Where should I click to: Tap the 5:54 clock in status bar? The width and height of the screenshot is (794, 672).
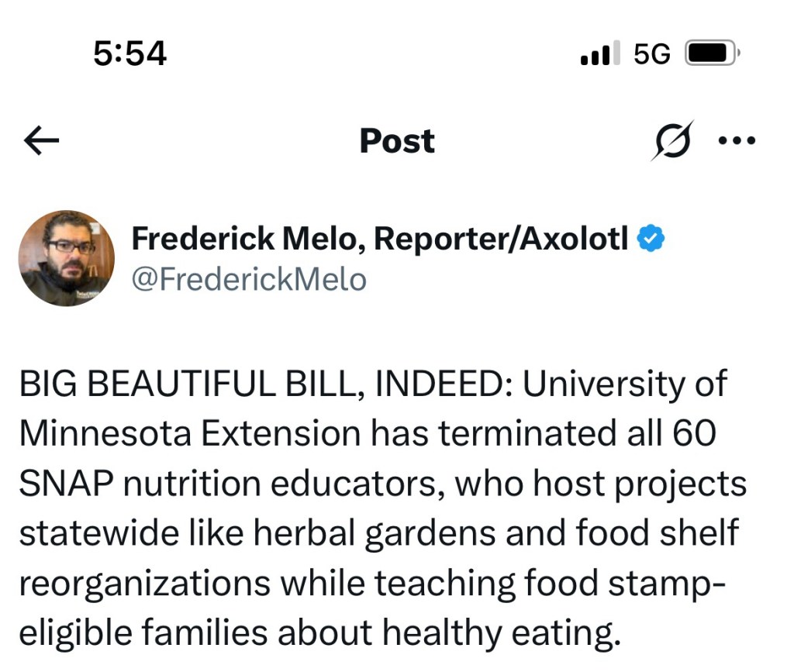click(129, 53)
